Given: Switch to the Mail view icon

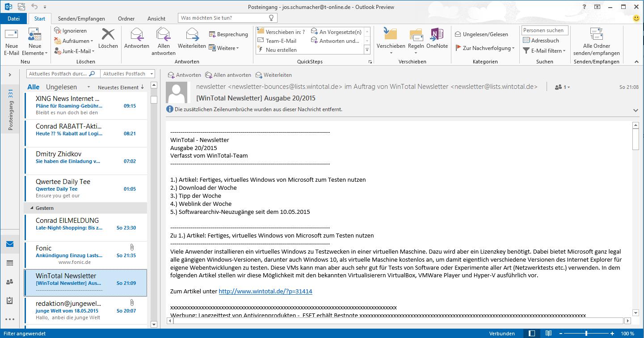Looking at the screenshot, I should [x=10, y=244].
